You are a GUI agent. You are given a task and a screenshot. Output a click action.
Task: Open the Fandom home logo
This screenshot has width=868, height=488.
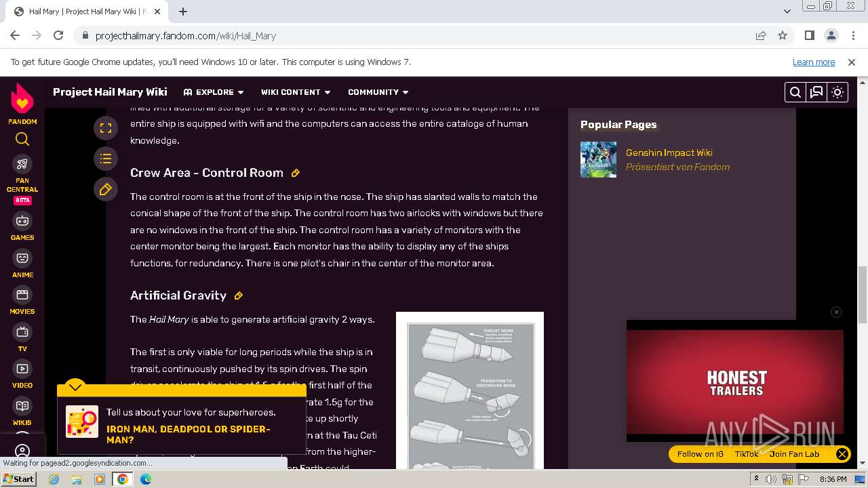click(22, 104)
